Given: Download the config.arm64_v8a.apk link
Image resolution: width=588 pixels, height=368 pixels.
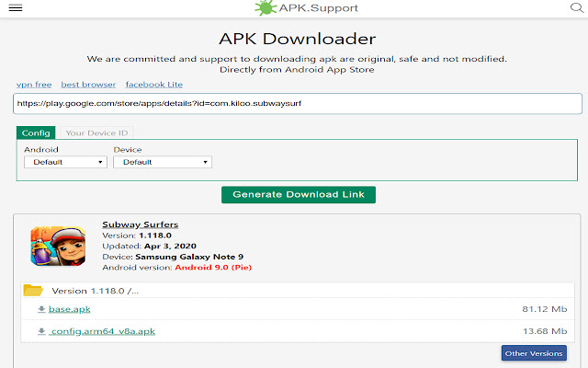Looking at the screenshot, I should pos(102,331).
